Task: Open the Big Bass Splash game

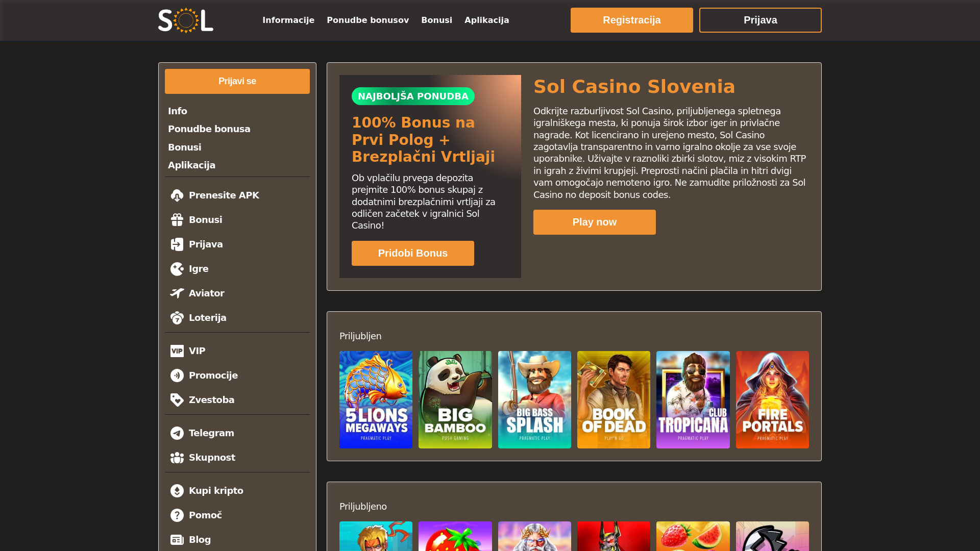Action: tap(534, 400)
